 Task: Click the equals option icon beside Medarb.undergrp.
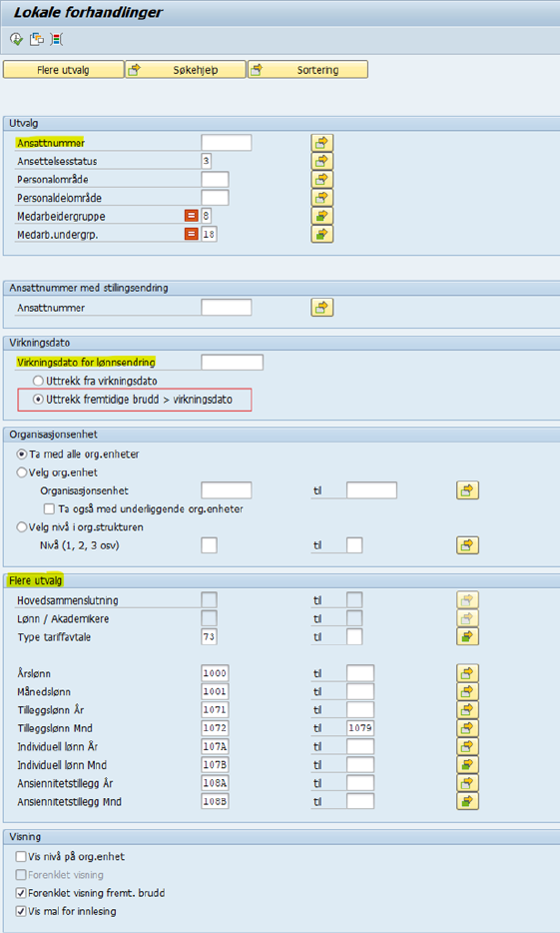tap(191, 235)
